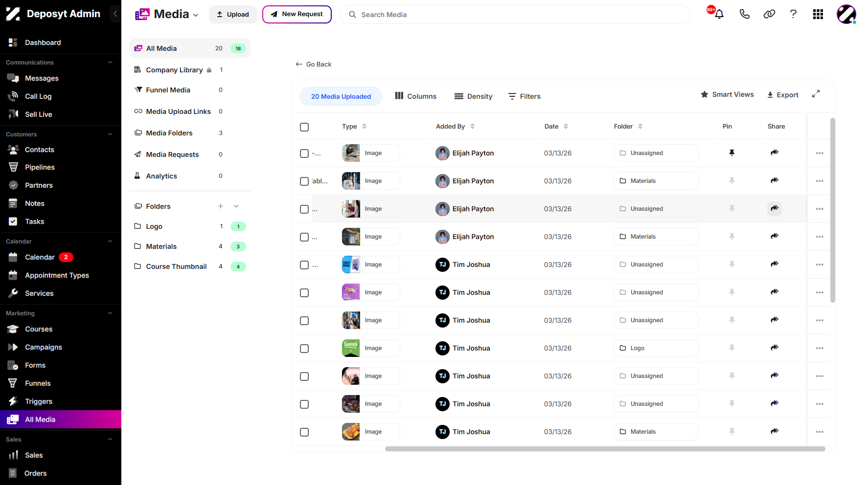This screenshot has height=485, width=868.
Task: Add a new folder with plus icon
Action: pyautogui.click(x=221, y=206)
